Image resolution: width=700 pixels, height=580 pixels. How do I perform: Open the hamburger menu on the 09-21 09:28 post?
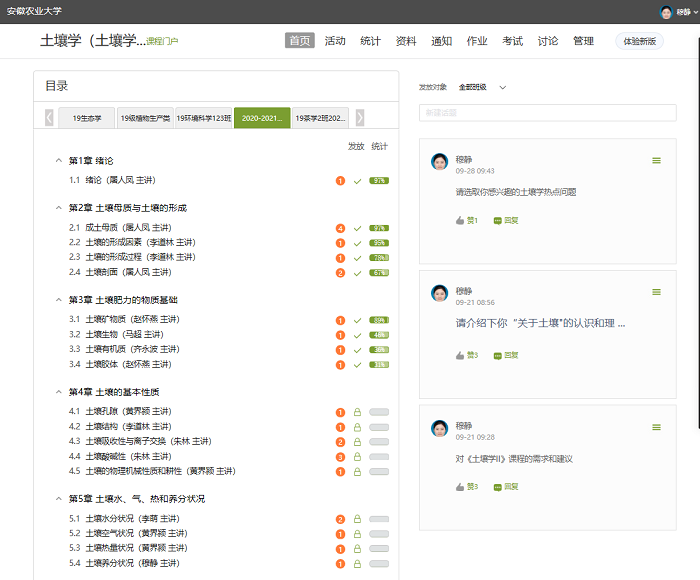(x=656, y=427)
